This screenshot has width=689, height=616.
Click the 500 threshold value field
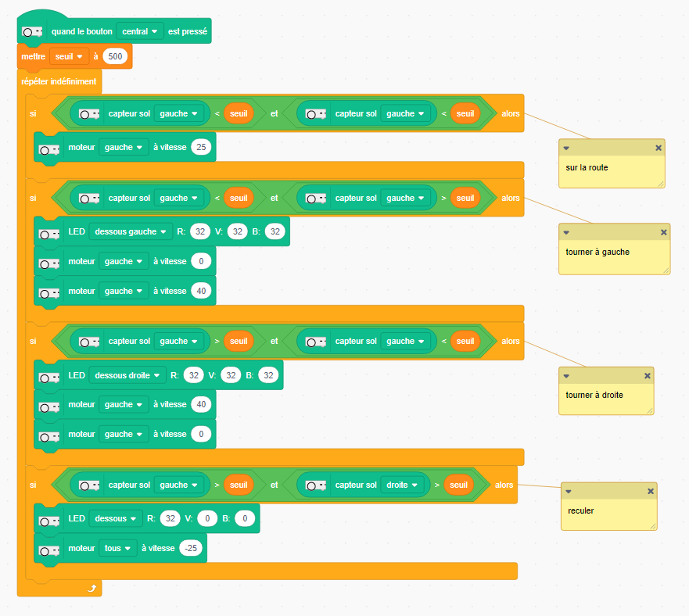pos(114,56)
